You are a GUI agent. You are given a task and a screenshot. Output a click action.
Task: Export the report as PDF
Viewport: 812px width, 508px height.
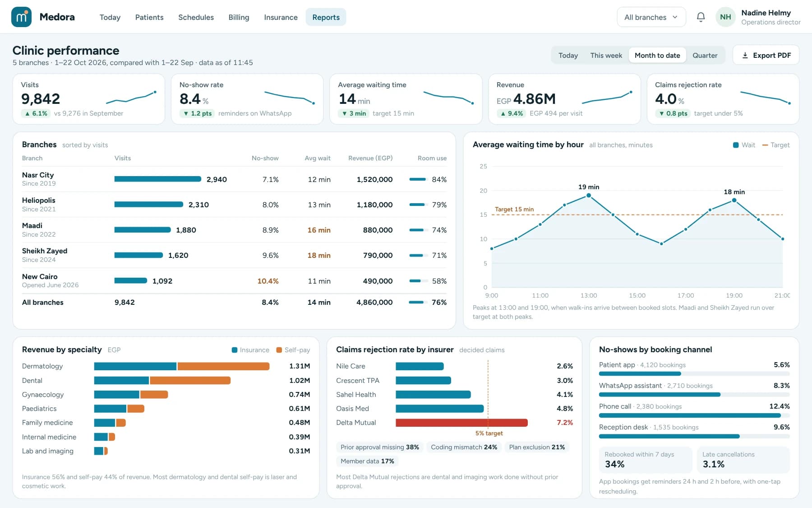pos(766,55)
